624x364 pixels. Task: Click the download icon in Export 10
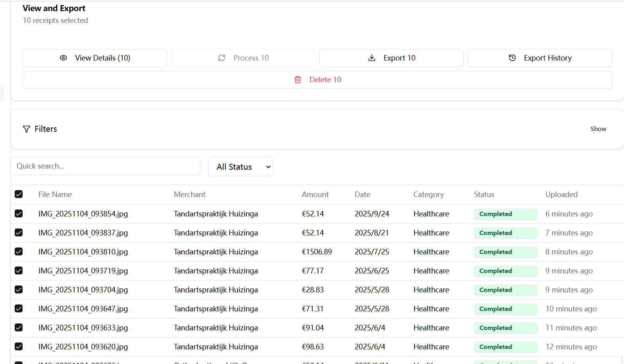click(x=372, y=58)
